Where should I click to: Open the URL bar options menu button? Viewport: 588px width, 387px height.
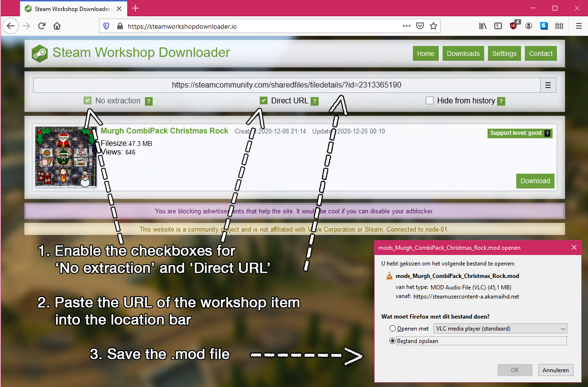click(x=548, y=86)
